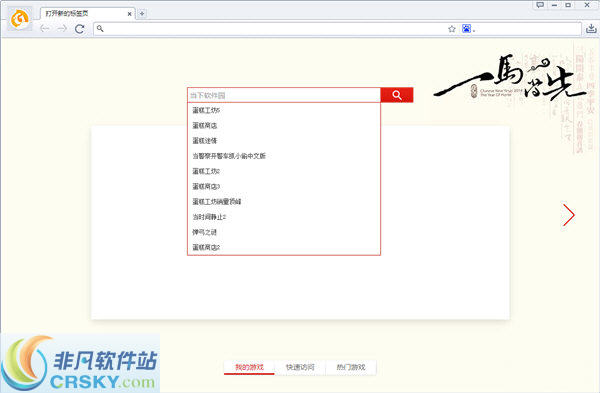Reload the page with the refresh icon

point(79,29)
